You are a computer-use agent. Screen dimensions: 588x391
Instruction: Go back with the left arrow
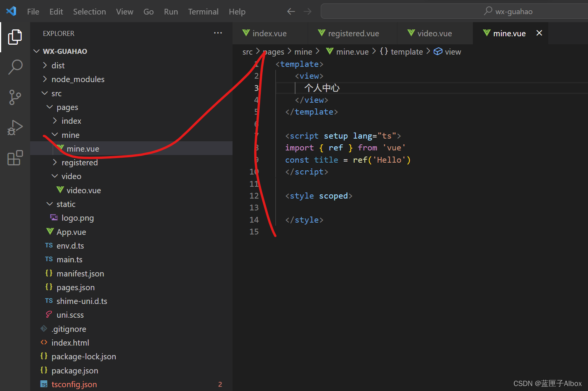coord(291,11)
